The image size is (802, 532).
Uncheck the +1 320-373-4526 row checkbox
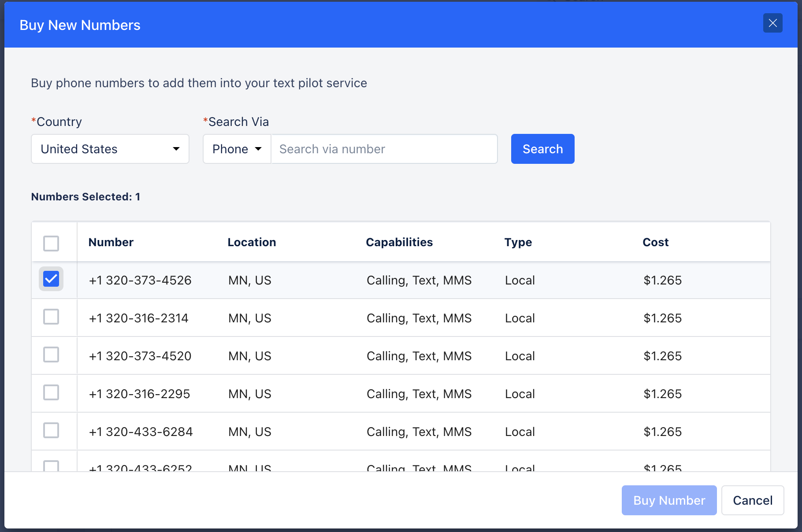51,278
